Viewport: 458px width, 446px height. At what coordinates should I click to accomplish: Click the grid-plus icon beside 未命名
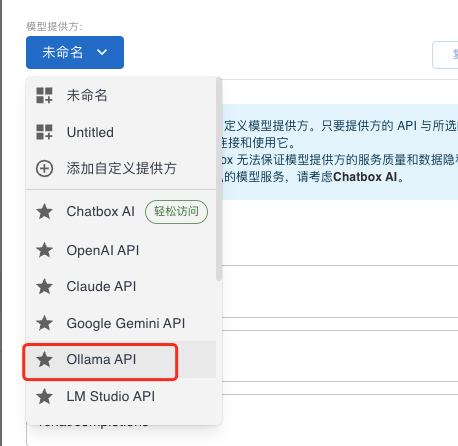[x=44, y=95]
